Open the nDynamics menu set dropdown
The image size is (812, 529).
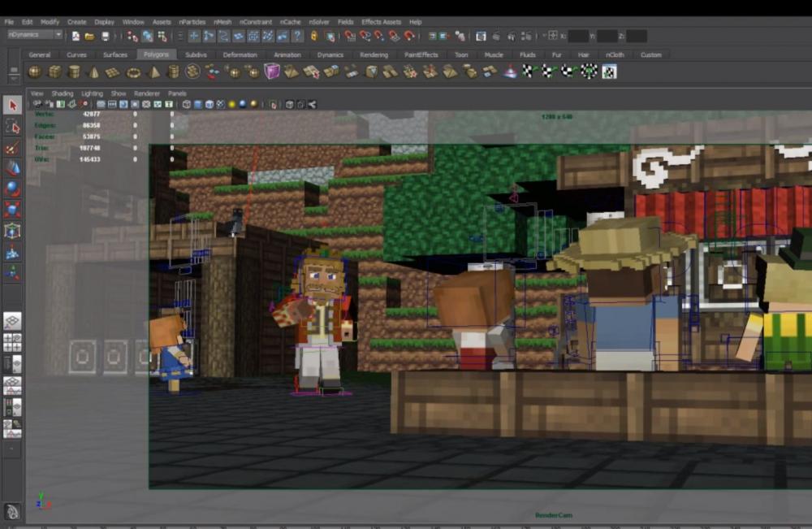point(35,35)
